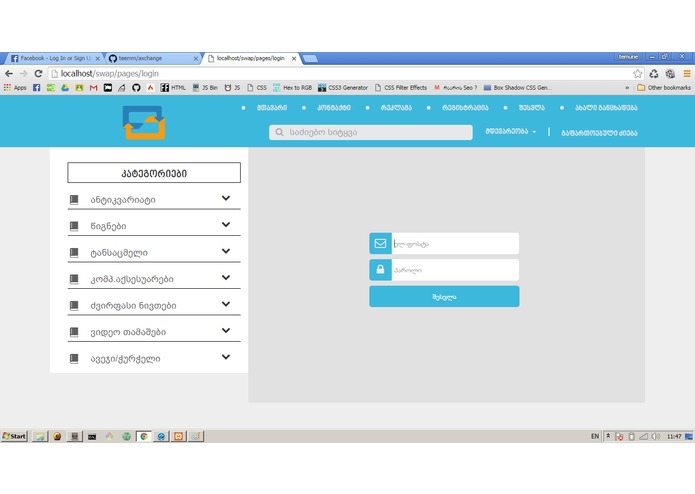Click the browser forward arrow

point(23,74)
